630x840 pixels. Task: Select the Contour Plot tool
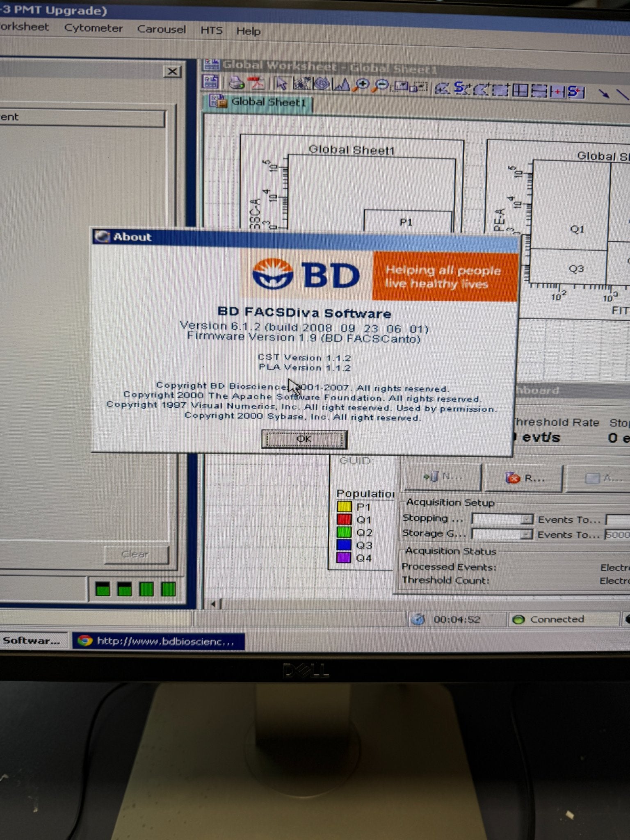pyautogui.click(x=322, y=84)
